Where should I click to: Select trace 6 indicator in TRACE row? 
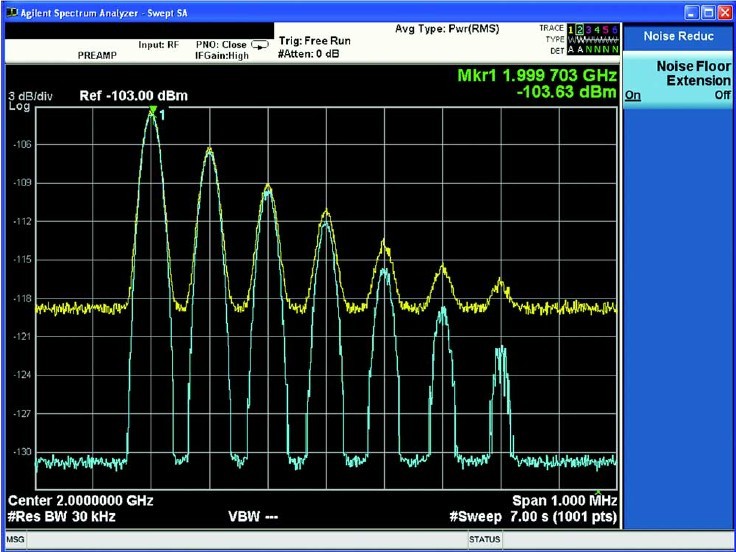pos(615,30)
